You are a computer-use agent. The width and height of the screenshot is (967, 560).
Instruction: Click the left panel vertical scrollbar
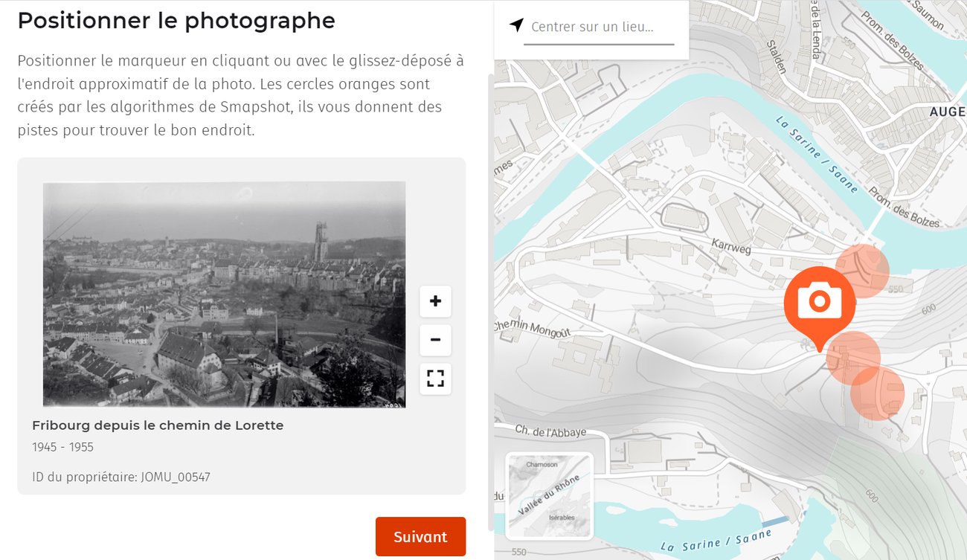click(489, 297)
